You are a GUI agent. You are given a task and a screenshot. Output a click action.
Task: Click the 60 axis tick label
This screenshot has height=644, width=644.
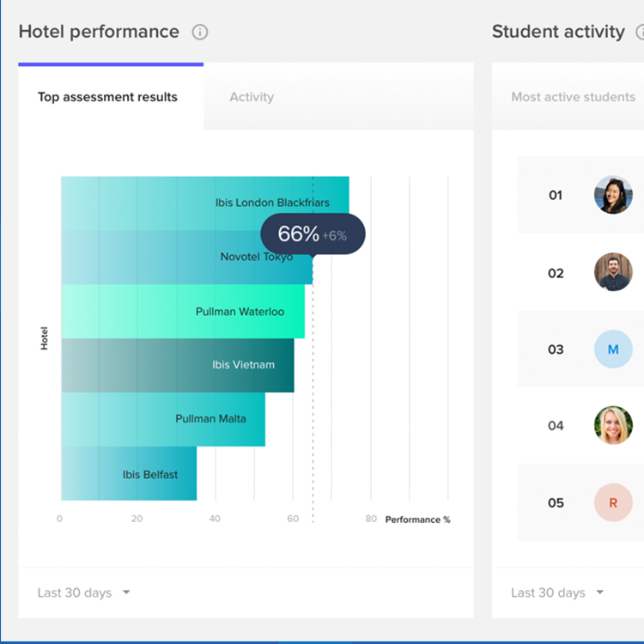tap(293, 519)
